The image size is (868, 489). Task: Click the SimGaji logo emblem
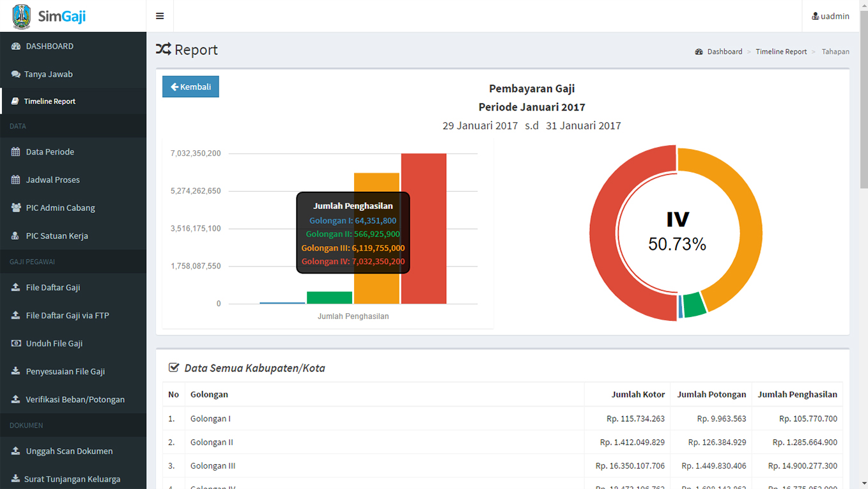(21, 16)
